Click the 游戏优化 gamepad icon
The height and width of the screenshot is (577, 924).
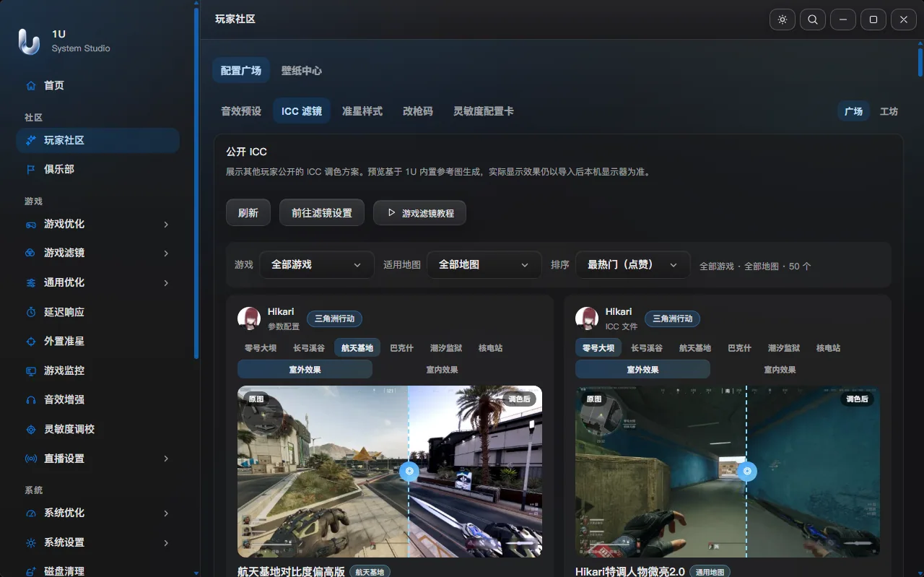30,225
